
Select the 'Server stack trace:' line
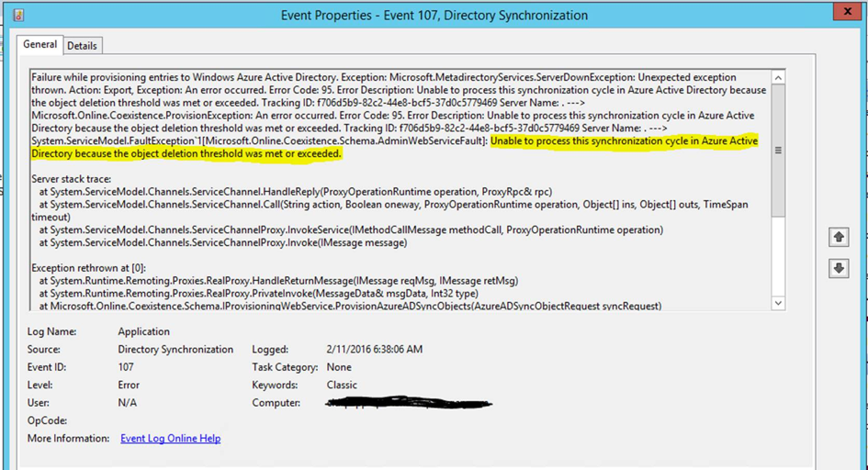72,179
